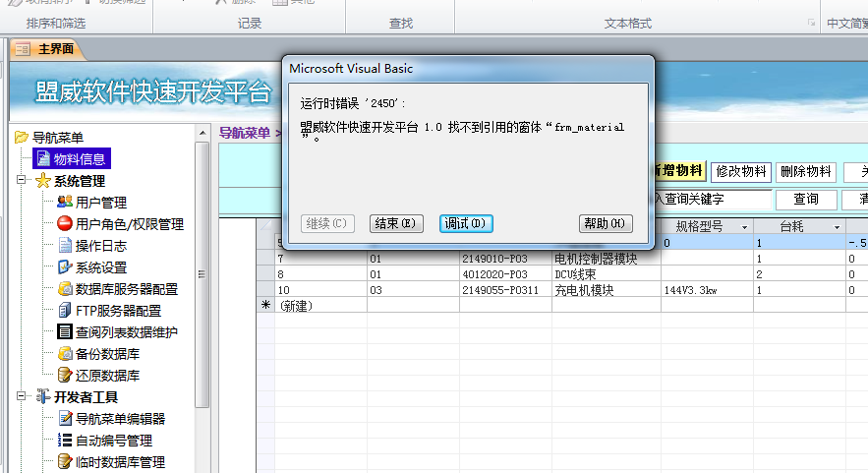
Task: Click the 帮助(H) button in the dialog
Action: [606, 223]
